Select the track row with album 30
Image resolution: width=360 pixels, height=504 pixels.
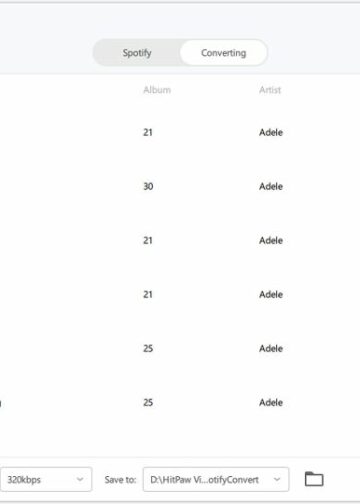(180, 186)
